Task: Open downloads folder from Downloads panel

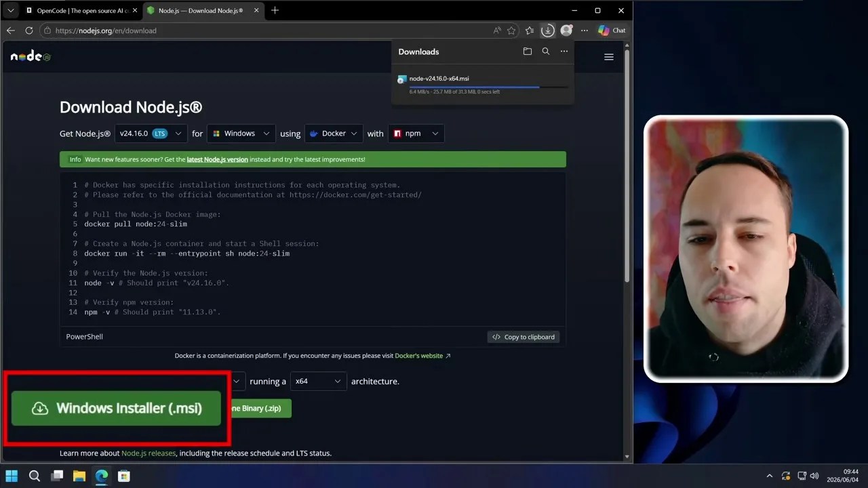Action: 528,52
